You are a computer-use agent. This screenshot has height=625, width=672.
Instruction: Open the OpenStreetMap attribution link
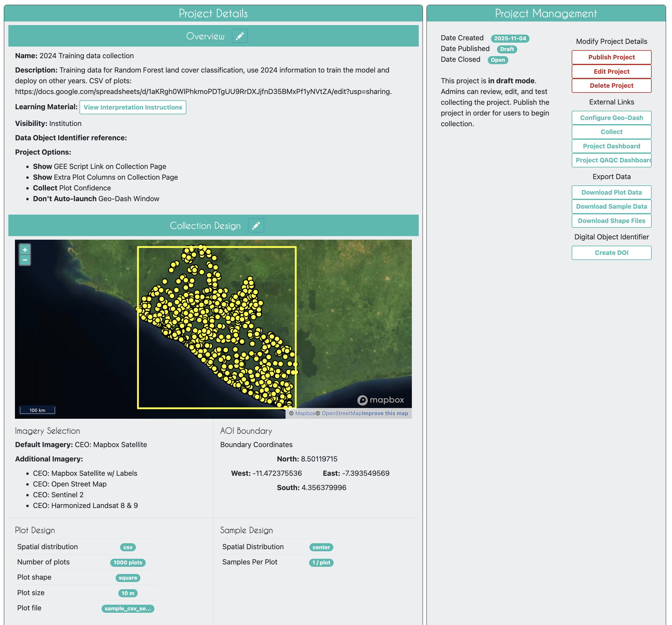tap(341, 413)
